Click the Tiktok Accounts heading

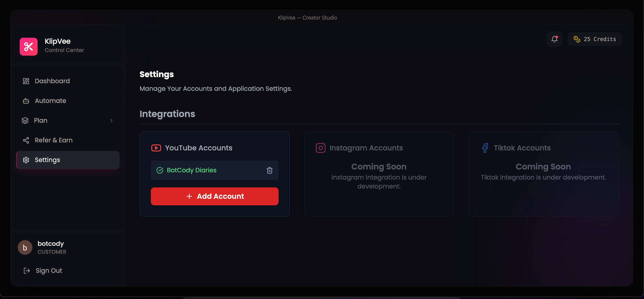point(522,148)
